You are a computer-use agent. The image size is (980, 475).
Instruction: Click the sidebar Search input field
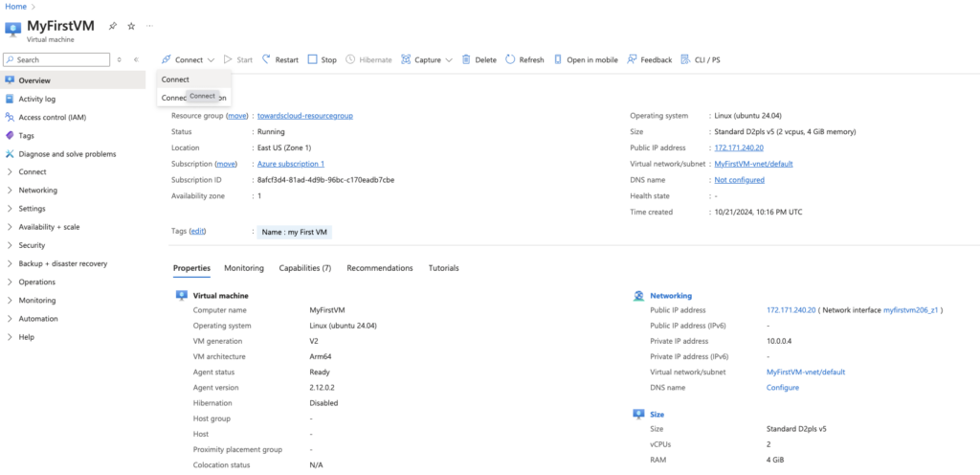click(x=56, y=60)
